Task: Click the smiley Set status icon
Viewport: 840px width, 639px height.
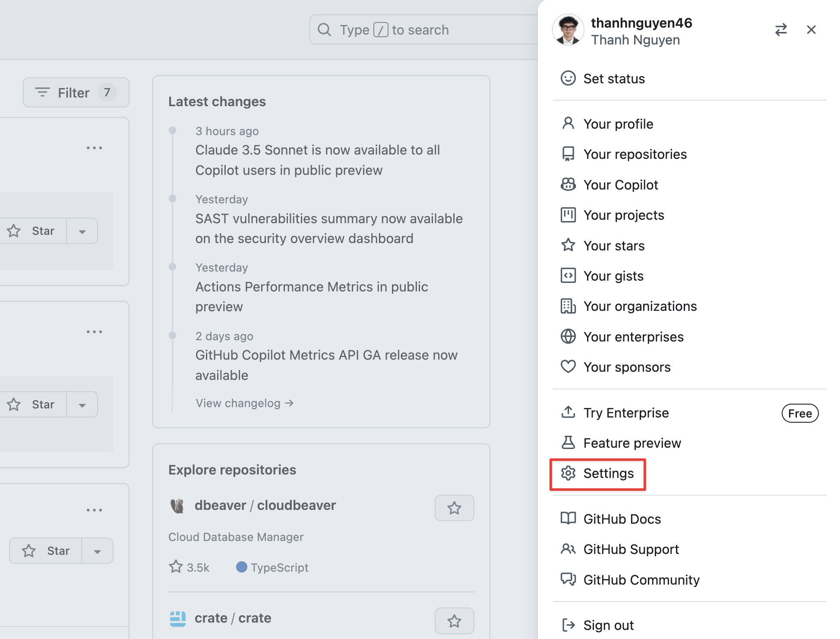Action: 568,79
